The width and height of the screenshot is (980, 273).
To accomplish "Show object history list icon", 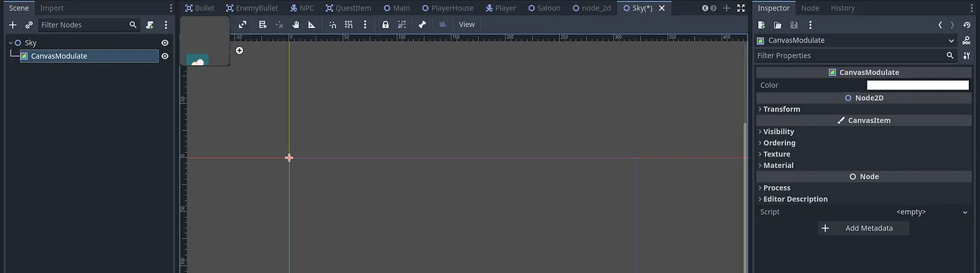I will click(966, 24).
